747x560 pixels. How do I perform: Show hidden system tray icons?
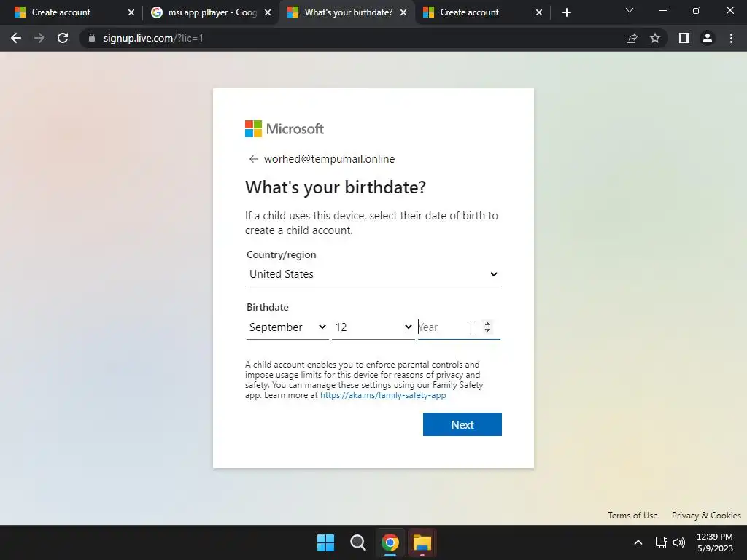(x=638, y=542)
